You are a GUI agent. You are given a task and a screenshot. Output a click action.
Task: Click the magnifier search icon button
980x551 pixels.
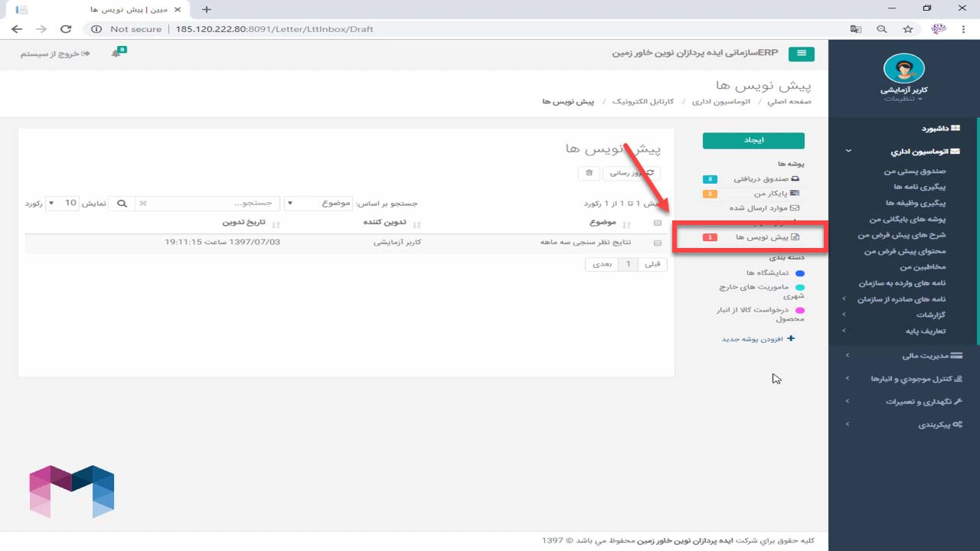coord(122,204)
